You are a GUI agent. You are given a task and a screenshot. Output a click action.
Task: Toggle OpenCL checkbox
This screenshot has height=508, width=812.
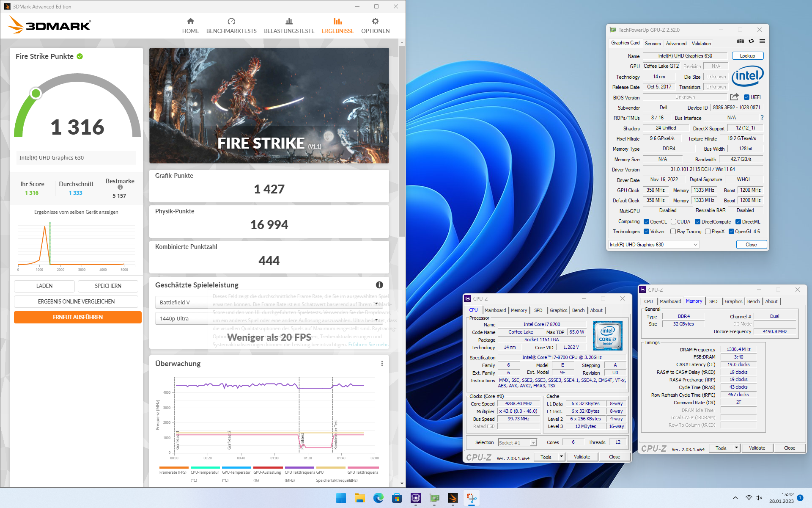[646, 222]
